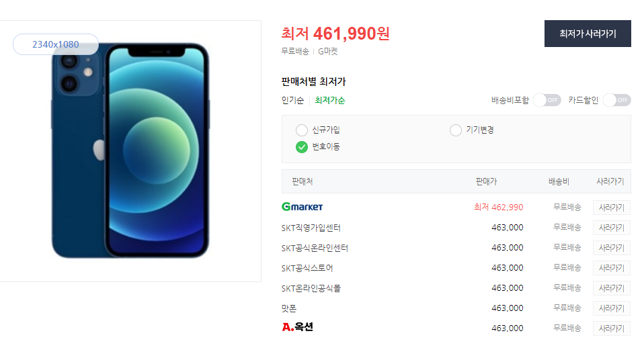Image resolution: width=644 pixels, height=360 pixels.
Task: Click 사러가기 for SKT공식스토어
Action: click(612, 268)
